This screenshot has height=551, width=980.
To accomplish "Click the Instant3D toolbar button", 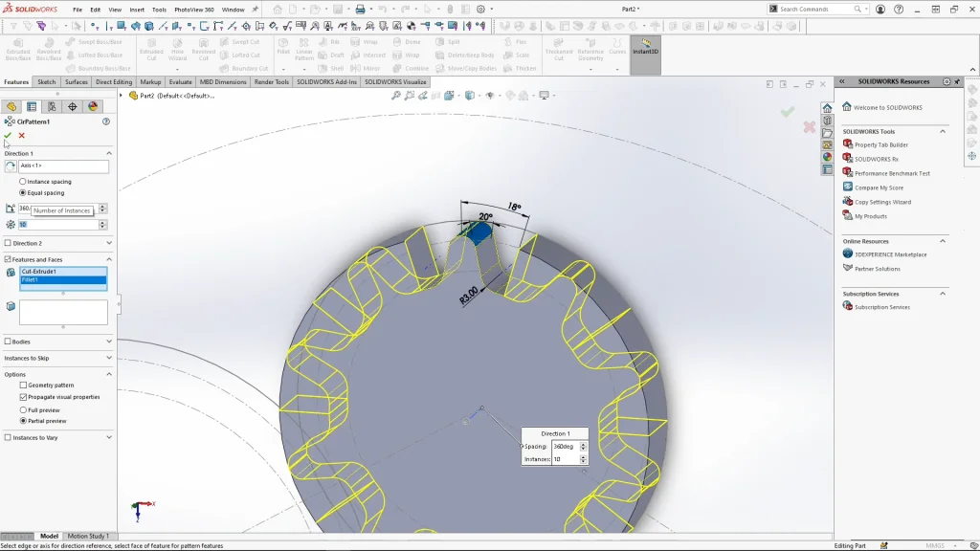I will 645,47.
